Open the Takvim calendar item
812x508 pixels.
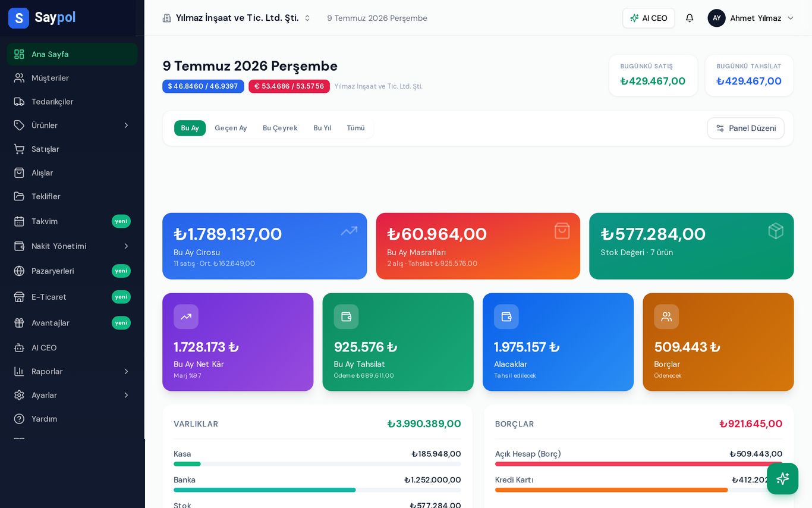(72, 221)
